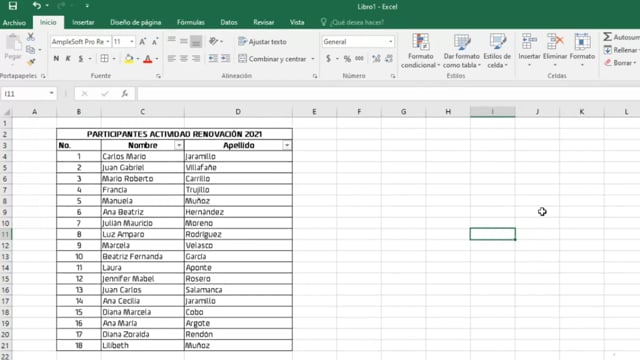This screenshot has height=360, width=640.
Task: Align text right icon
Action: coord(196,59)
